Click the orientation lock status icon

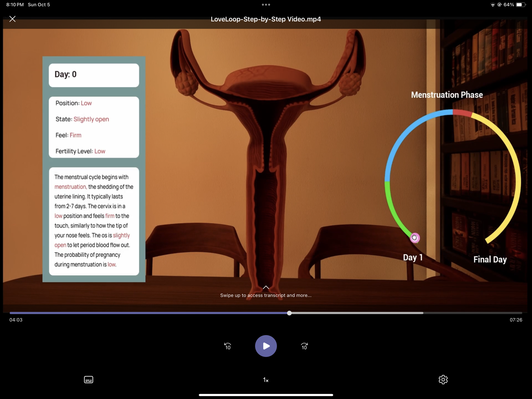499,5
